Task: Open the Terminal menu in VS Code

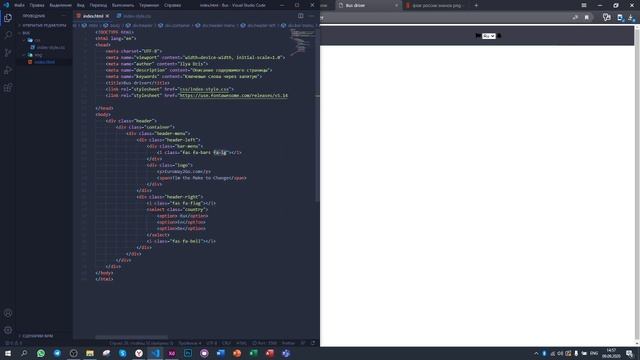Action: tap(149, 5)
